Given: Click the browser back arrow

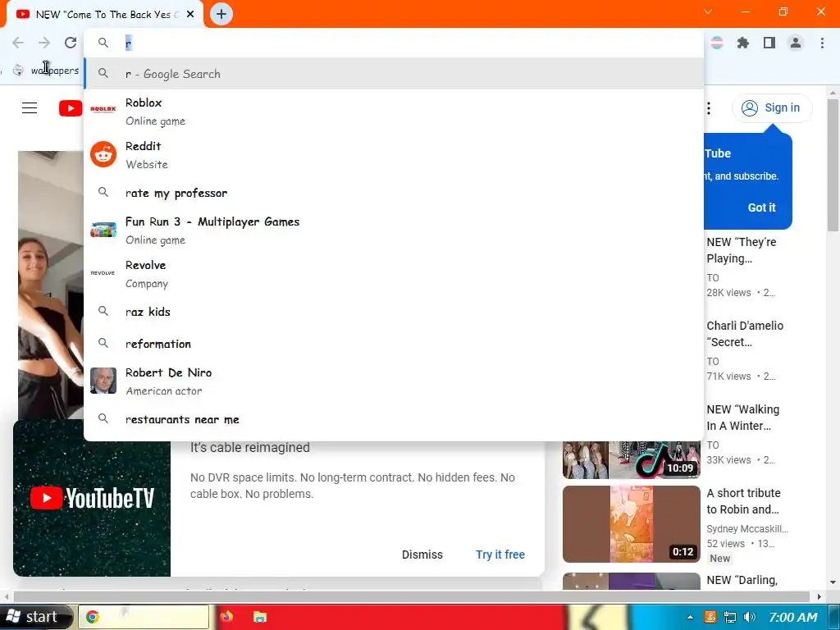Looking at the screenshot, I should pyautogui.click(x=18, y=43).
